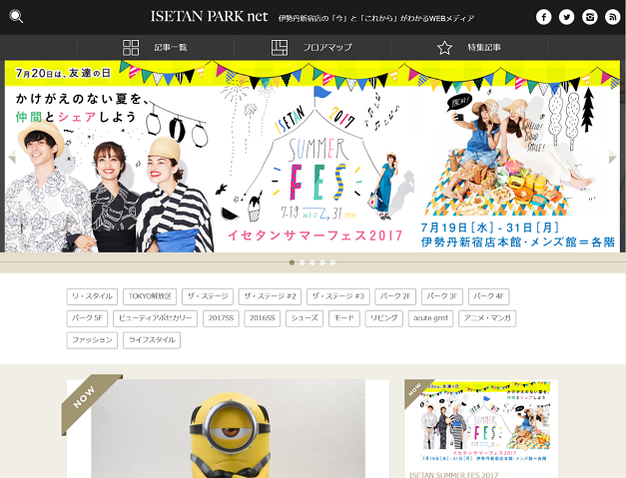Open the small Summer Fes card thumbnail

(480, 421)
